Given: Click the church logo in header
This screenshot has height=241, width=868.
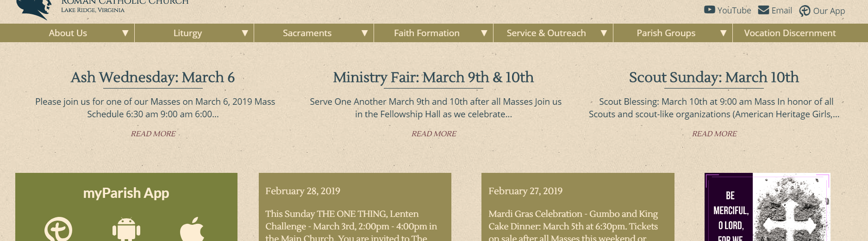Looking at the screenshot, I should [35, 8].
